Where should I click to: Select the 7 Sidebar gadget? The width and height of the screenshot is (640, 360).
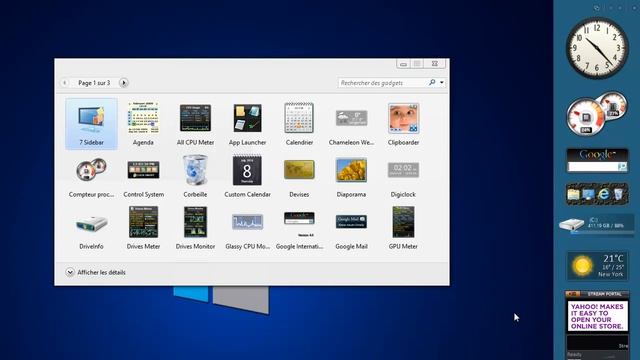coord(91,124)
